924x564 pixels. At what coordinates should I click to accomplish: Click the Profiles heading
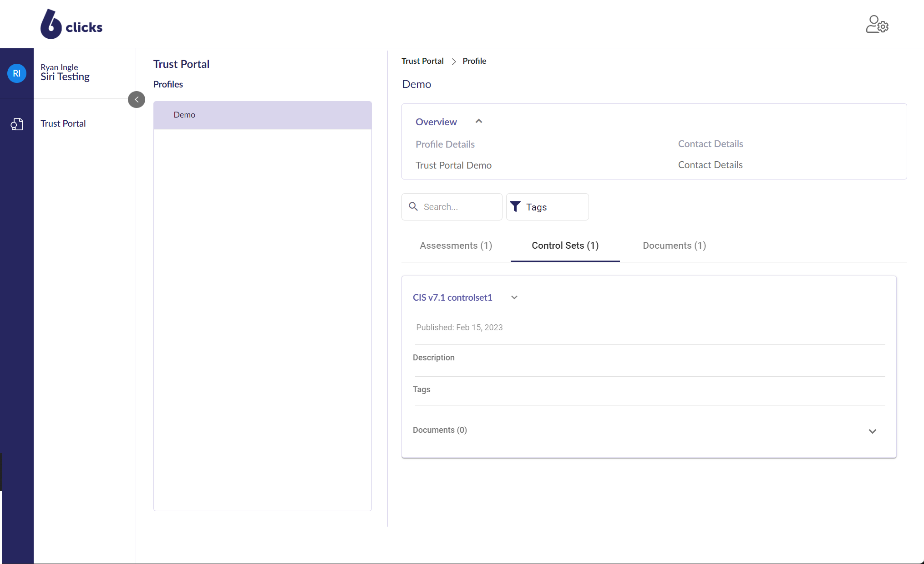tap(168, 84)
